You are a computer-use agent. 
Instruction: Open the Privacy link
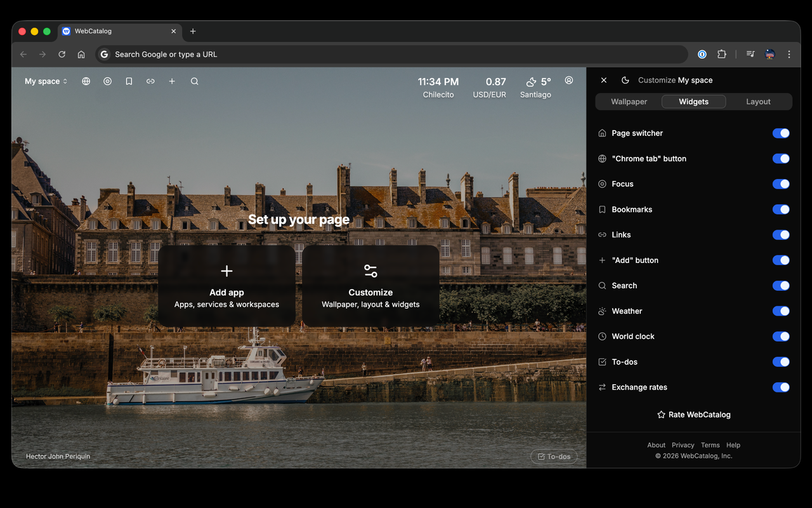point(683,445)
